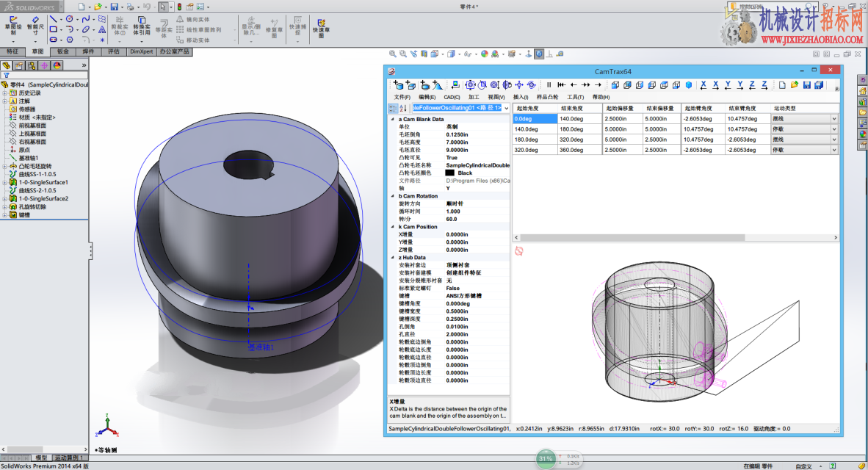
Task: Click the 31% circular progress indicator
Action: pyautogui.click(x=546, y=459)
